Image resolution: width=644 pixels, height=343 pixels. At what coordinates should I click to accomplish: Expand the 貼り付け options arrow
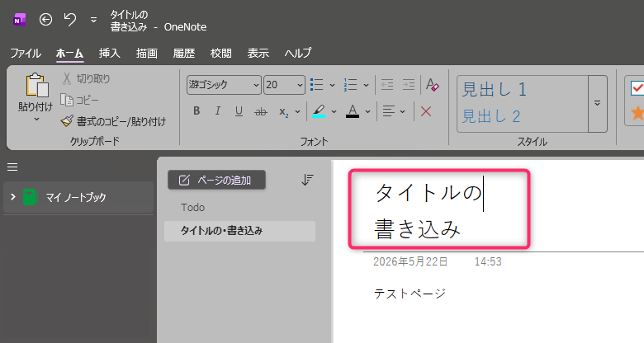36,119
